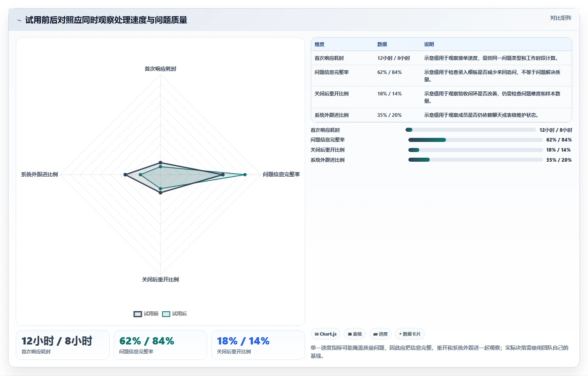Image resolution: width=588 pixels, height=376 pixels.
Task: Toggle the 试用后 legend box
Action: pyautogui.click(x=166, y=314)
